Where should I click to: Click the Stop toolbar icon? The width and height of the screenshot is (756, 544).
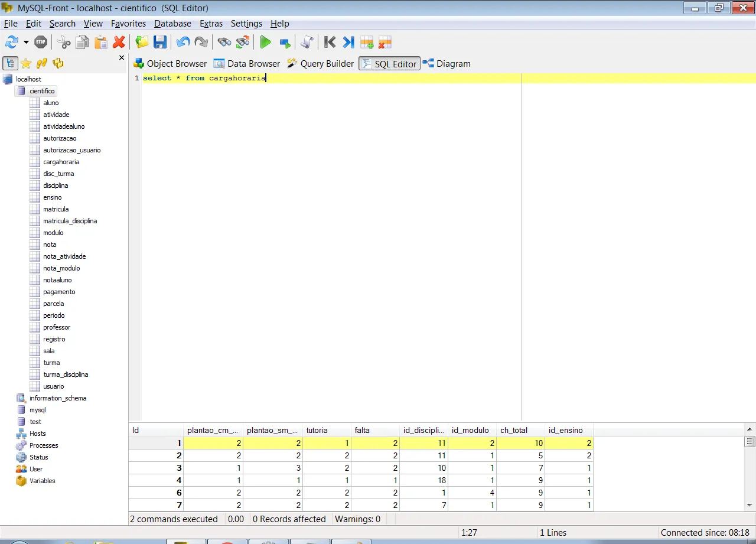click(41, 42)
